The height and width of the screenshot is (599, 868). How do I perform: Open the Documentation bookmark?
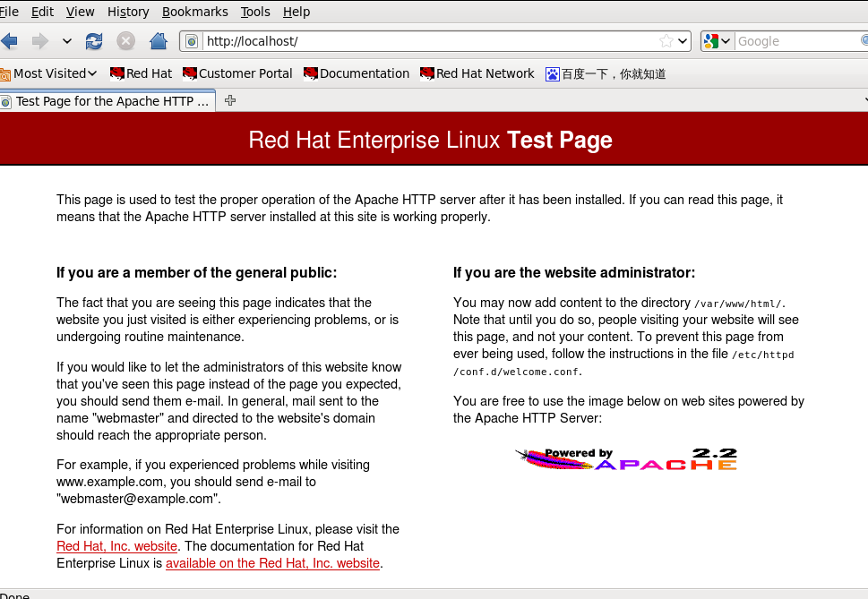pos(357,73)
